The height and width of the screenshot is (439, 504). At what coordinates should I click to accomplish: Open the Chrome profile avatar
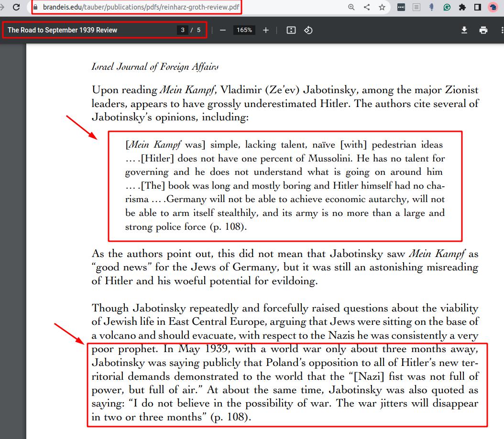[493, 7]
